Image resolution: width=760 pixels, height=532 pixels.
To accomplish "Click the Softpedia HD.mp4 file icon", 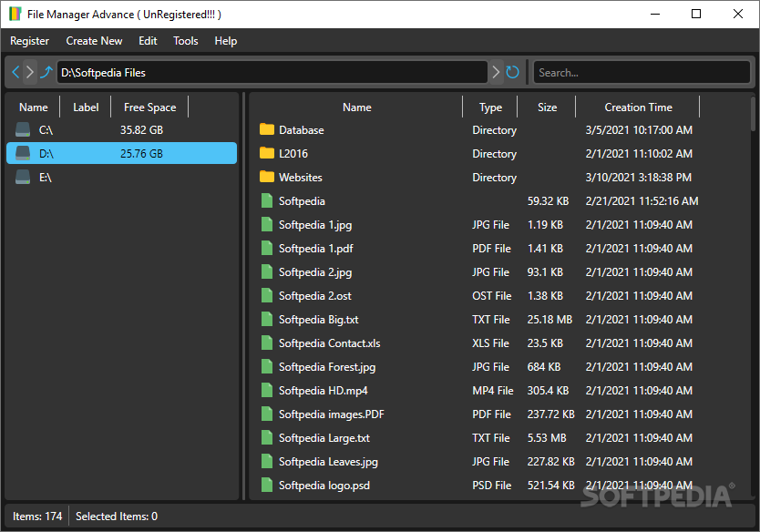I will (267, 391).
